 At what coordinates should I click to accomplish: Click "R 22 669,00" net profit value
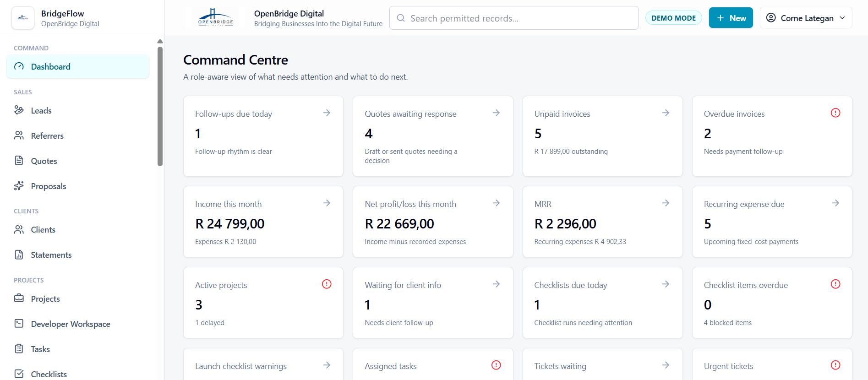click(399, 223)
